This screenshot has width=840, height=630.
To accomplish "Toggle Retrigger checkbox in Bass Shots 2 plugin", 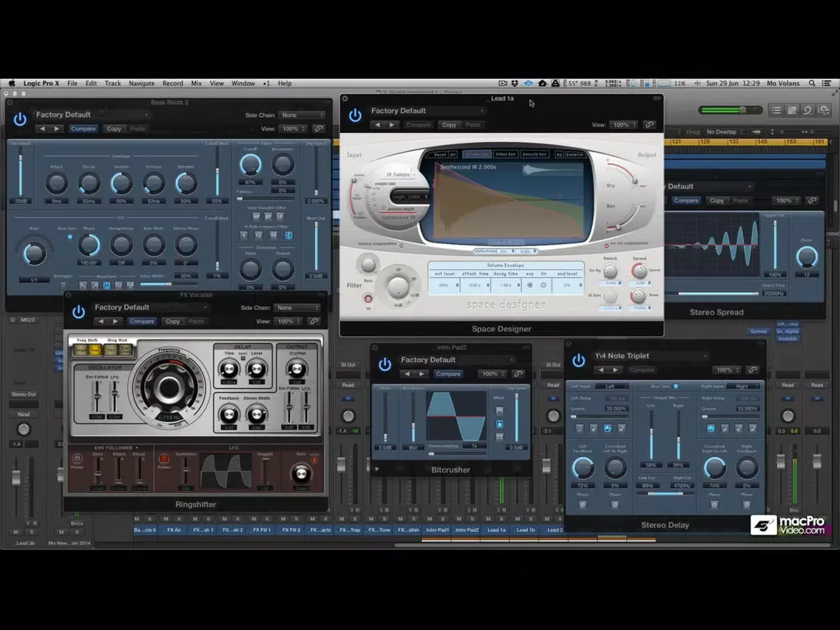I will 63,285.
